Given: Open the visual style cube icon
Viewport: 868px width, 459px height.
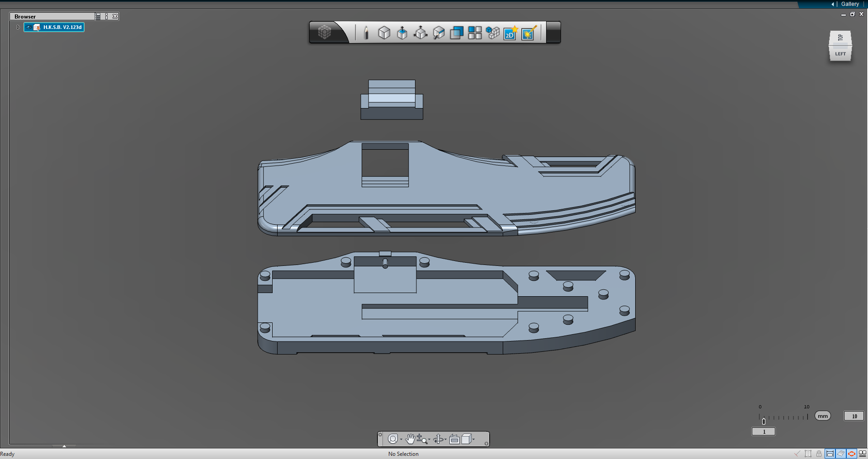Looking at the screenshot, I should click(466, 439).
